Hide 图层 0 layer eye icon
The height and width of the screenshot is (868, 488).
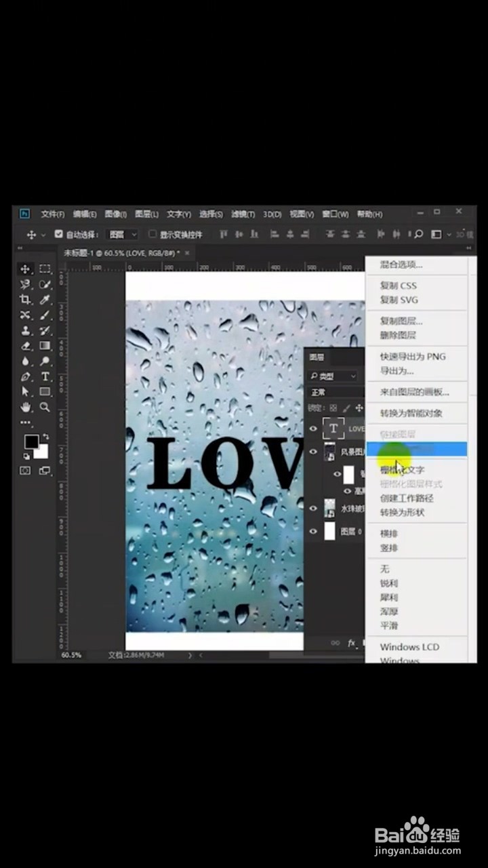click(313, 532)
